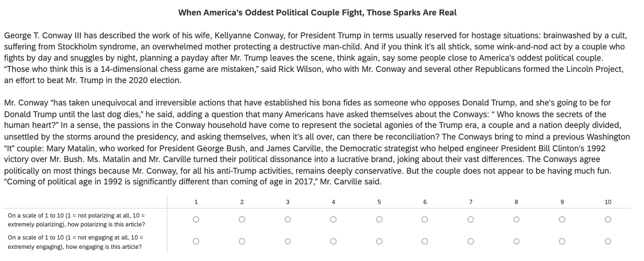Rate the article's engagement as 8
644x261 pixels.
[517, 241]
